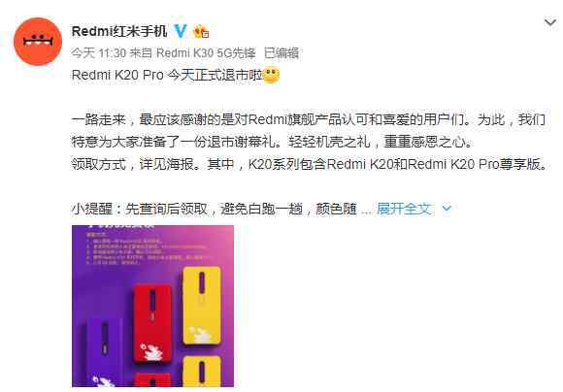This screenshot has width=563, height=392.
Task: Click the 已编辑 edited label
Action: [281, 53]
